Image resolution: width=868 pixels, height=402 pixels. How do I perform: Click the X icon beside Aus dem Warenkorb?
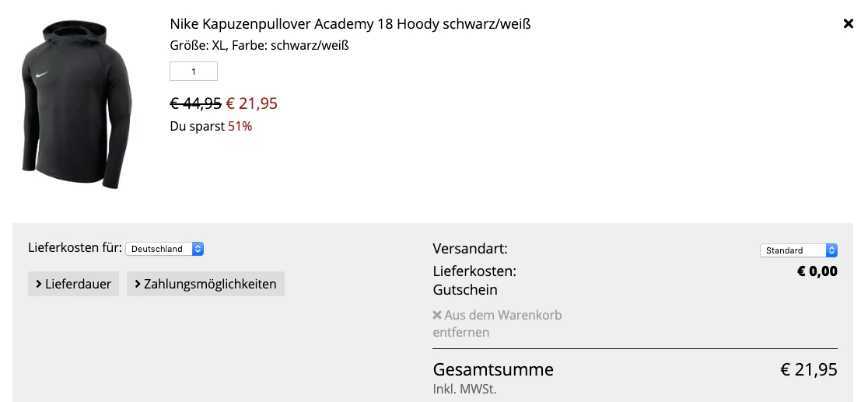click(x=437, y=315)
